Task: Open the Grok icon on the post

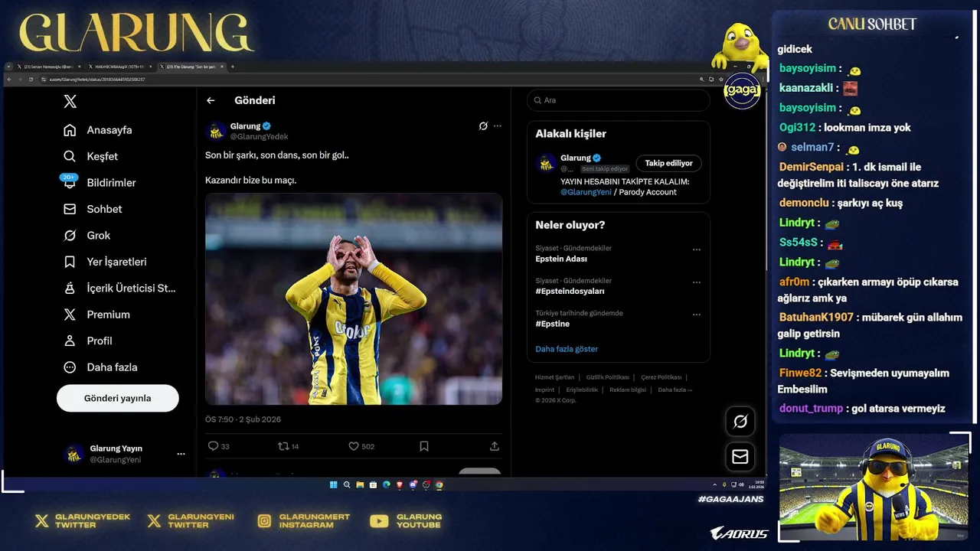Action: tap(483, 126)
